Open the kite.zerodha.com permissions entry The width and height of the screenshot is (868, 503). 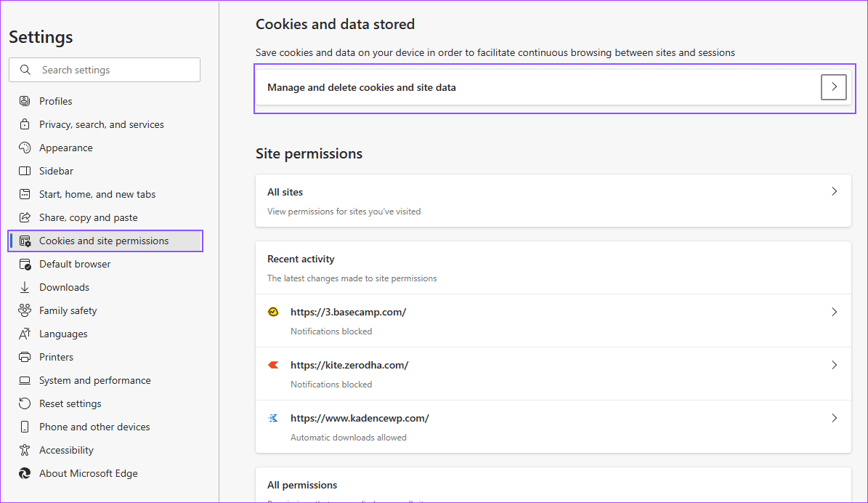pos(834,365)
